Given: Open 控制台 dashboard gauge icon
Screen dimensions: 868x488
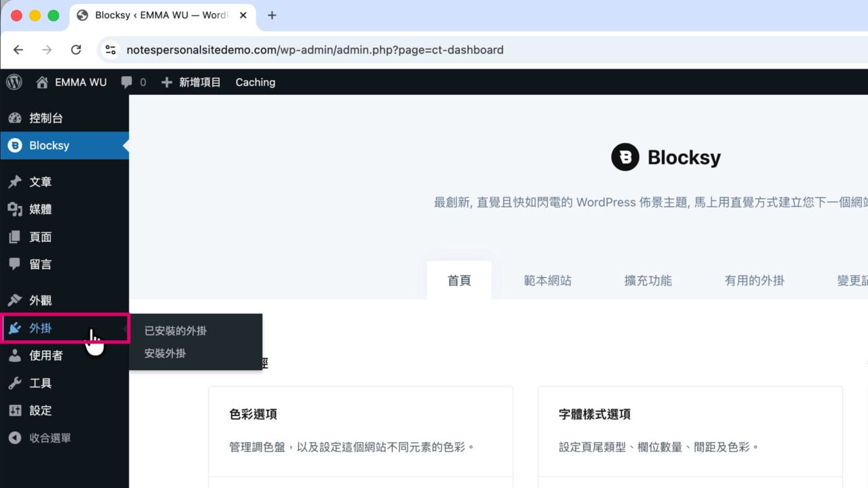Looking at the screenshot, I should pyautogui.click(x=15, y=118).
